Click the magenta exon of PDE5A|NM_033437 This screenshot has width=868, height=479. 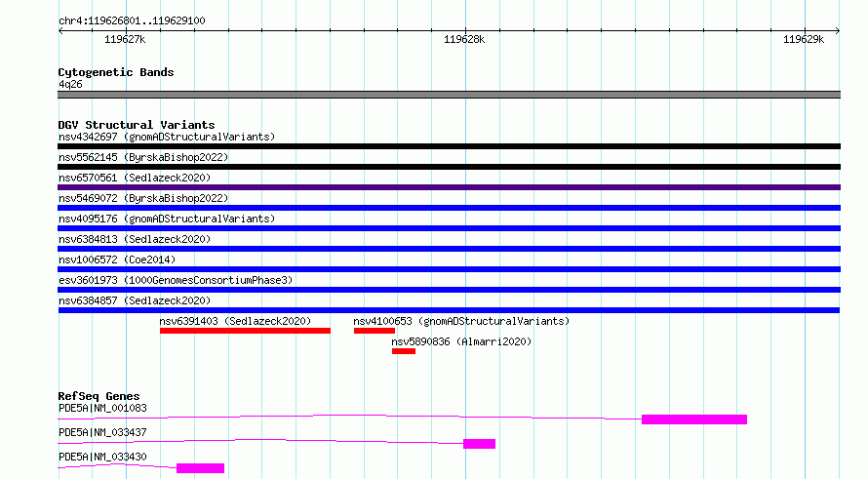tap(480, 444)
